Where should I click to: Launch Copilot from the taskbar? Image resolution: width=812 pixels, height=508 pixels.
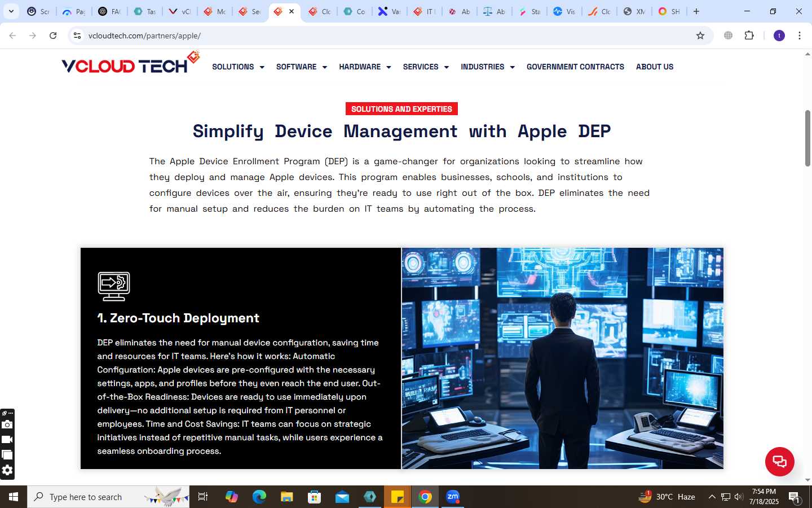pyautogui.click(x=231, y=497)
